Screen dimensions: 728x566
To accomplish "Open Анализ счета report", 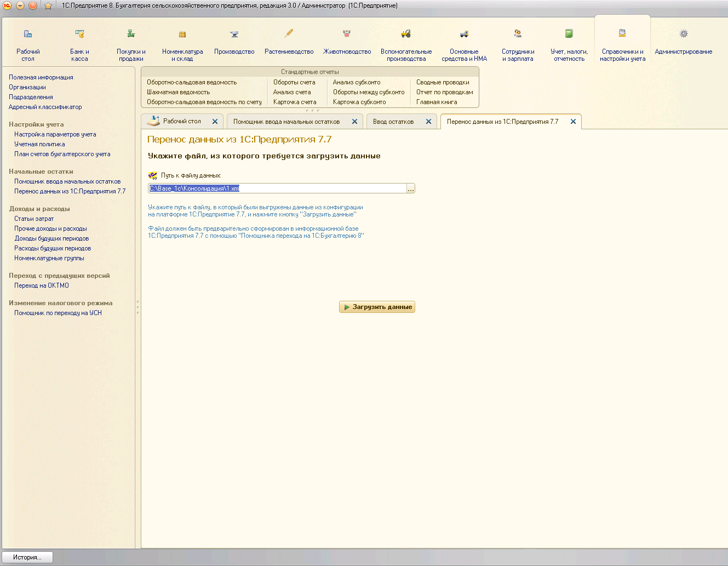I will [292, 92].
